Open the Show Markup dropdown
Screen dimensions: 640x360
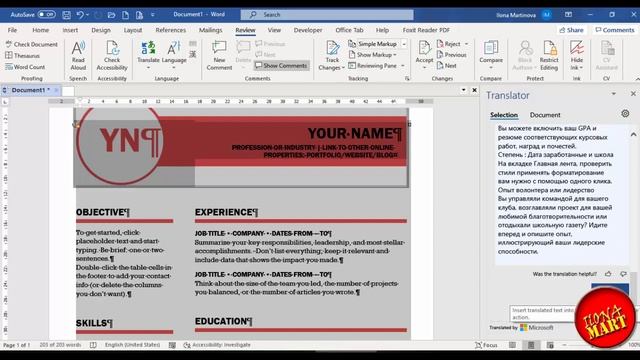pyautogui.click(x=373, y=55)
